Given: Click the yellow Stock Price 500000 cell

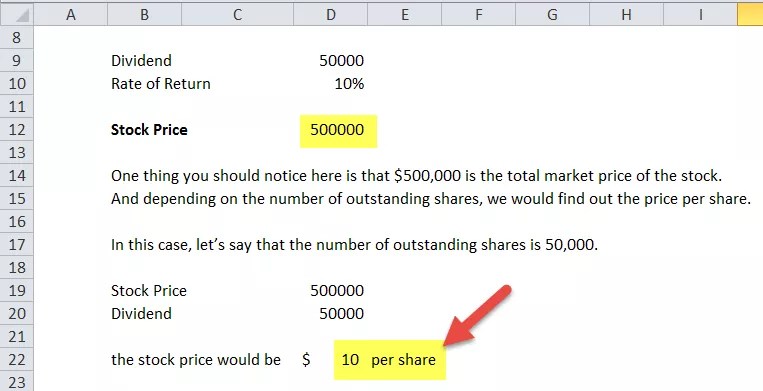Looking at the screenshot, I should click(338, 130).
